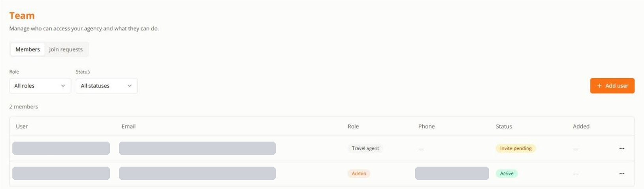This screenshot has width=644, height=189.
Task: Expand the All statuses filter
Action: [x=107, y=86]
